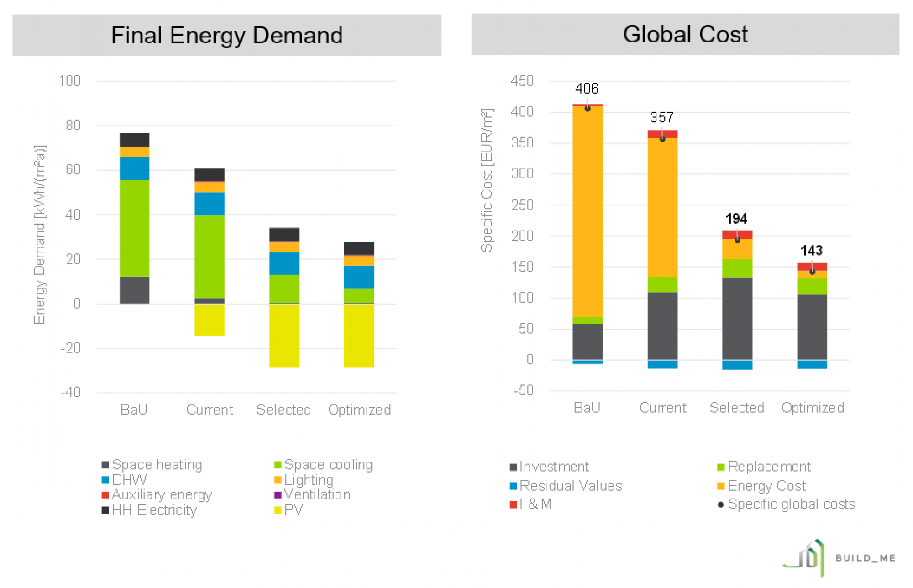
Task: Click the Current Energy Cost bar segment
Action: point(662,207)
